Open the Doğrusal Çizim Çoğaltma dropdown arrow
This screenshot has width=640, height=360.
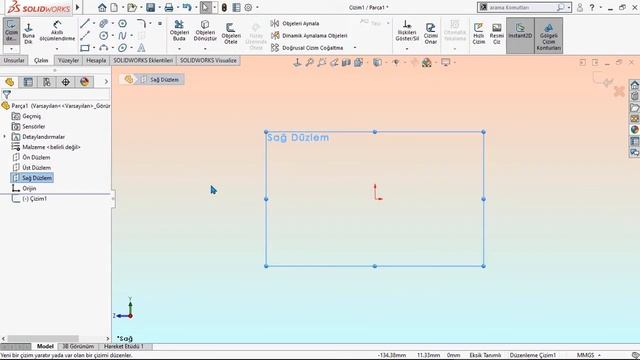coord(355,48)
